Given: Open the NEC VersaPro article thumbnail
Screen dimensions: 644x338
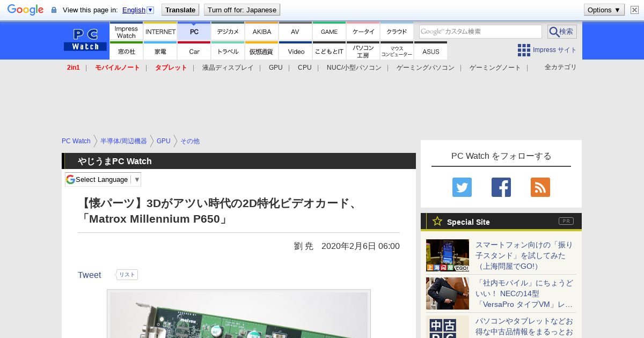Looking at the screenshot, I should coord(448,293).
